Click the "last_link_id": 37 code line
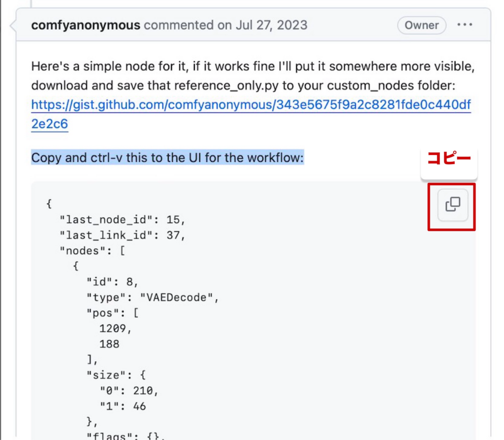 coord(123,235)
